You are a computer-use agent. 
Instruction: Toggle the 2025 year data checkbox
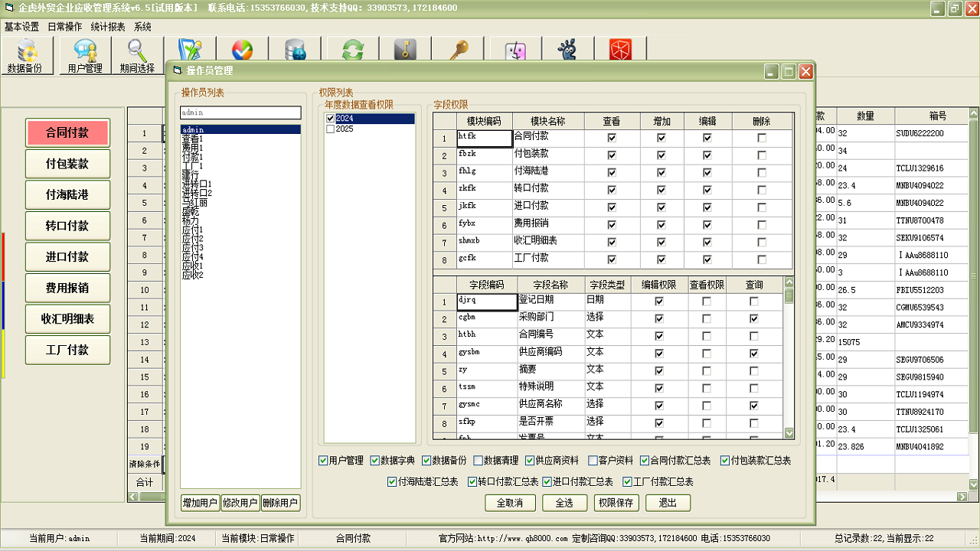(331, 129)
